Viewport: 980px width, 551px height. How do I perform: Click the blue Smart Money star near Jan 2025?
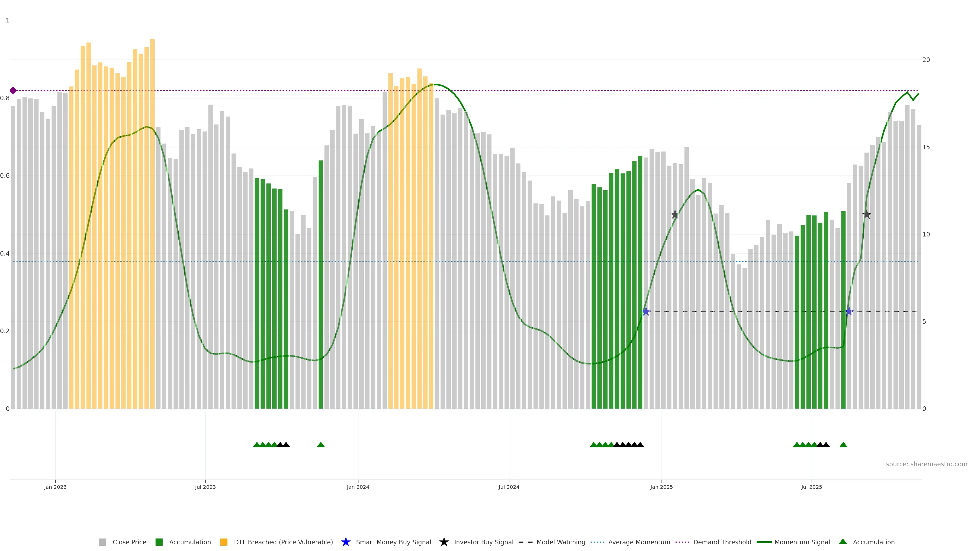point(646,311)
